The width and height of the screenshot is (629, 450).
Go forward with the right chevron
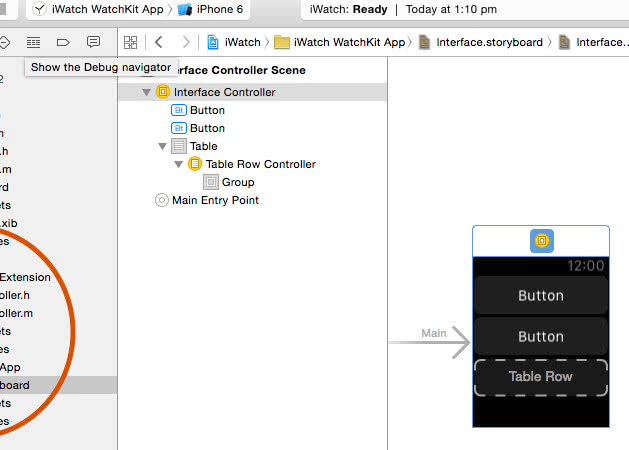tap(186, 42)
